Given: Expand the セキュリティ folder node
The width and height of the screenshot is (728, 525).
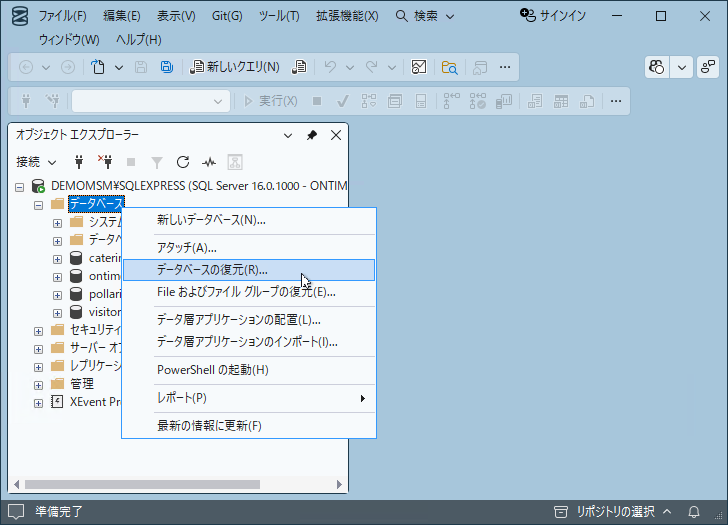Looking at the screenshot, I should (38, 330).
